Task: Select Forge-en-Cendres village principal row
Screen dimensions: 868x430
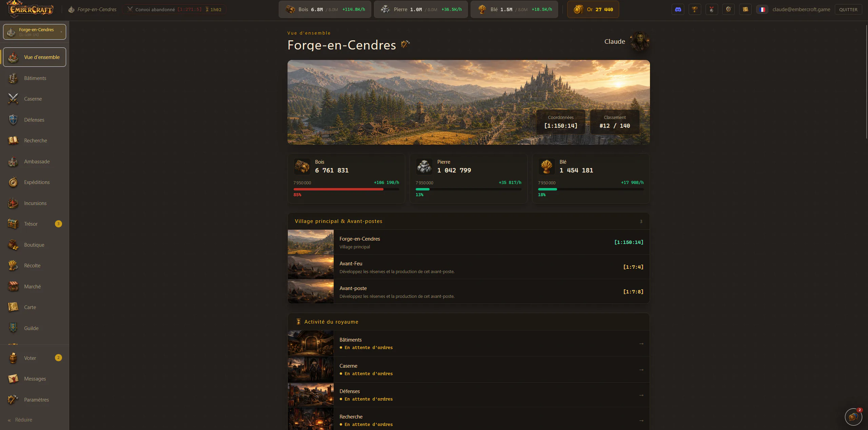Action: click(x=469, y=242)
